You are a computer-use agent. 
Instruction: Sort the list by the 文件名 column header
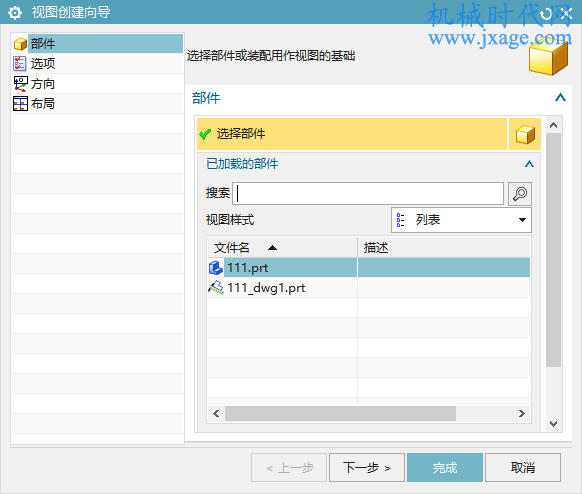tap(282, 248)
